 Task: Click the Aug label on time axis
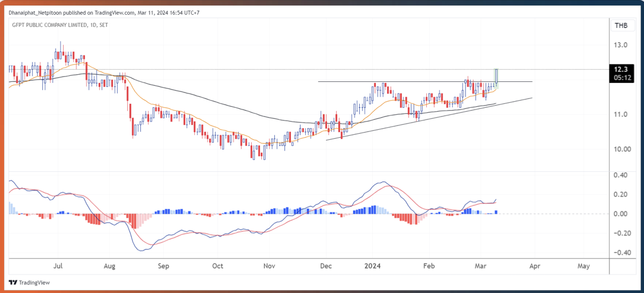109,266
